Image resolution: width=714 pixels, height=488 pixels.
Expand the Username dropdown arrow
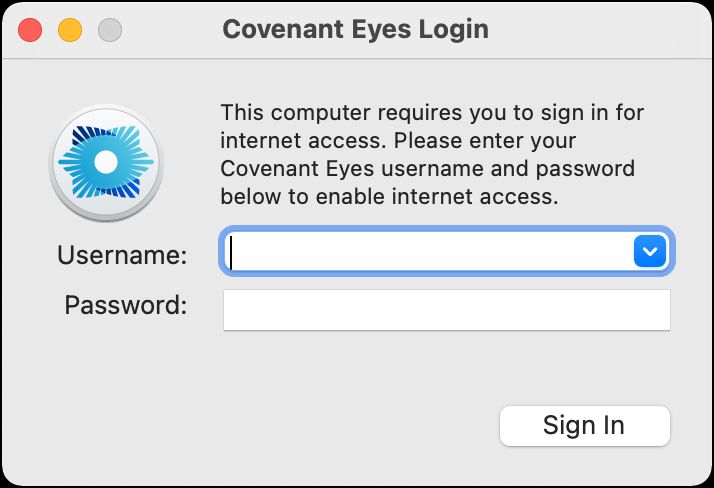[650, 251]
